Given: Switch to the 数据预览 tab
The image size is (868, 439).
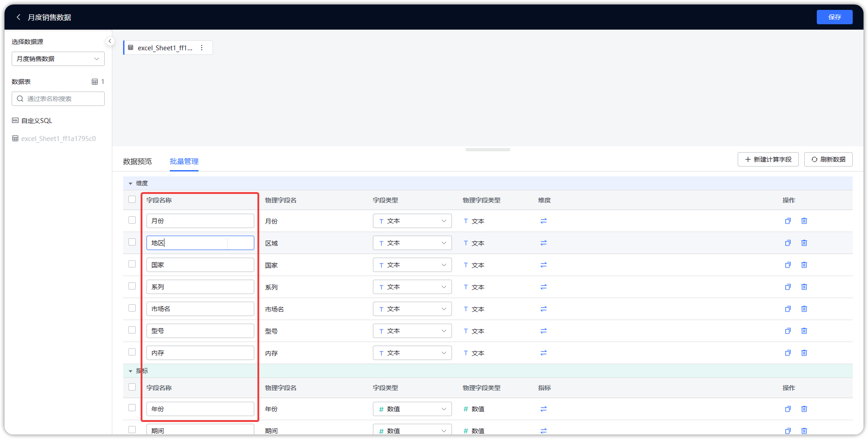Looking at the screenshot, I should click(137, 161).
